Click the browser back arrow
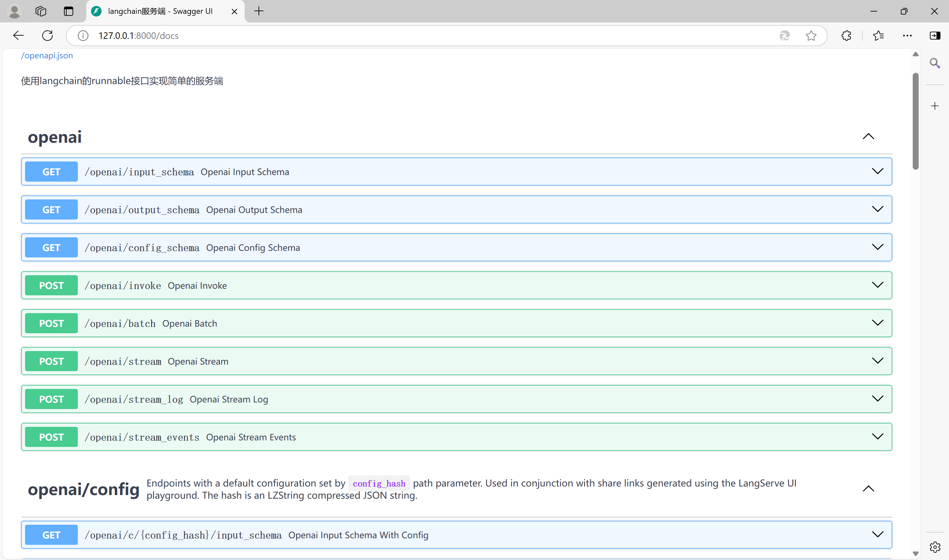Screen dimensions: 949x560 18,36
